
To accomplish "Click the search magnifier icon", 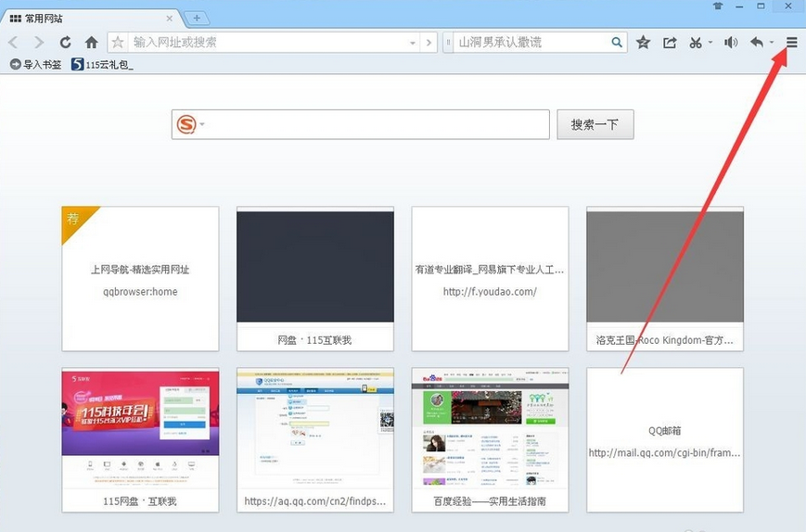I will pos(617,43).
